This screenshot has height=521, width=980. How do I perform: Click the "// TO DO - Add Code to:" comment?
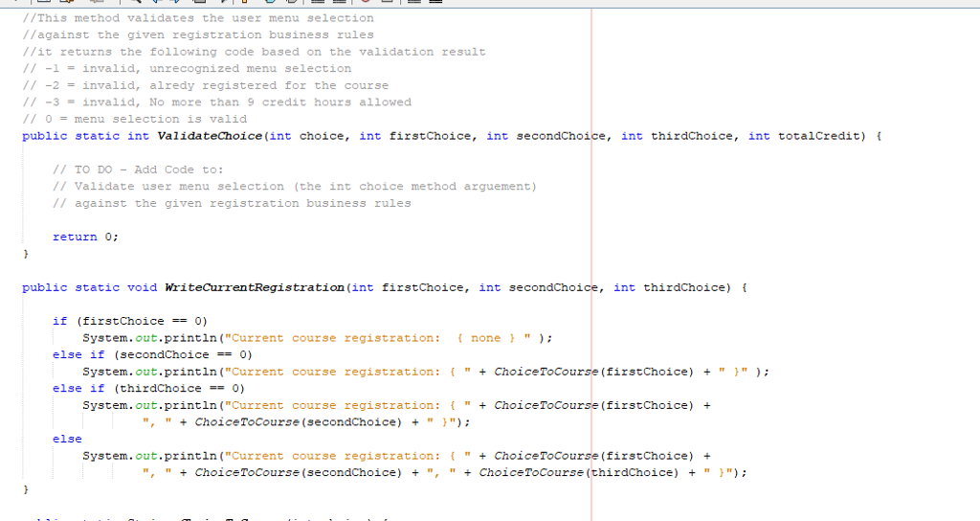coord(138,170)
